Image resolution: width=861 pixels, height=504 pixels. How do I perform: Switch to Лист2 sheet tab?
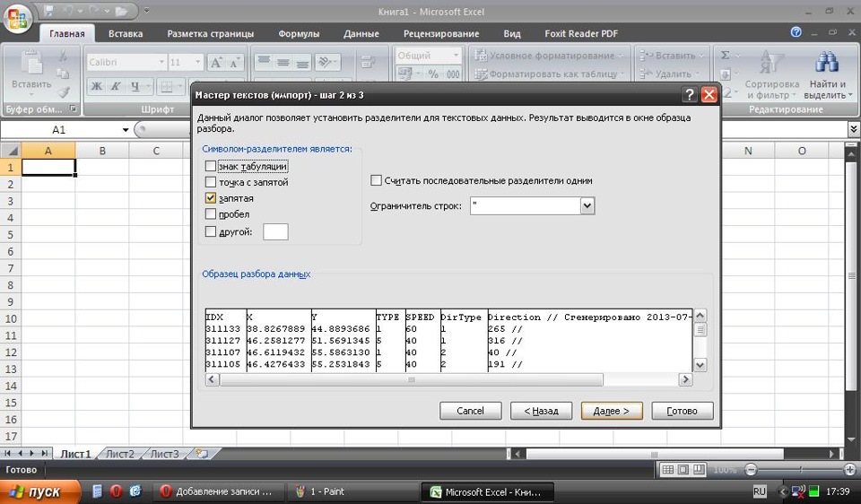[119, 454]
